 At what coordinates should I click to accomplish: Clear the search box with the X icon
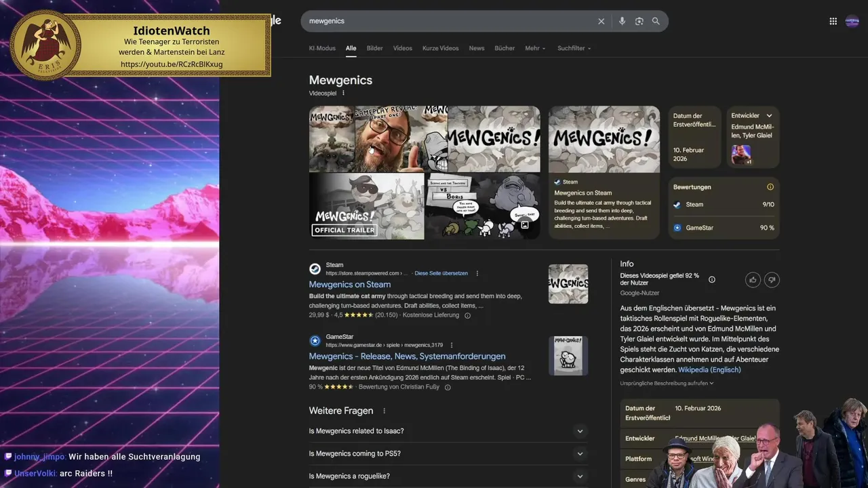601,21
